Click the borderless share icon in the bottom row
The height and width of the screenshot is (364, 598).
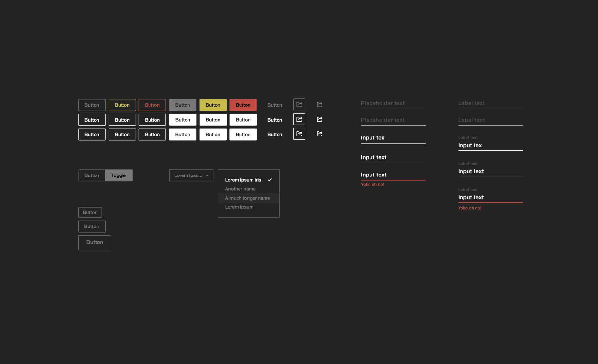pyautogui.click(x=319, y=134)
